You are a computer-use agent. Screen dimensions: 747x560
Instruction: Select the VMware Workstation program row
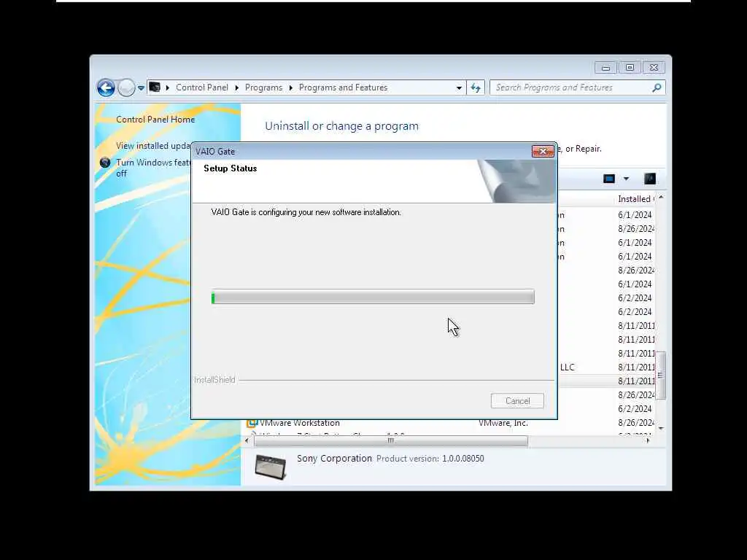coord(450,423)
